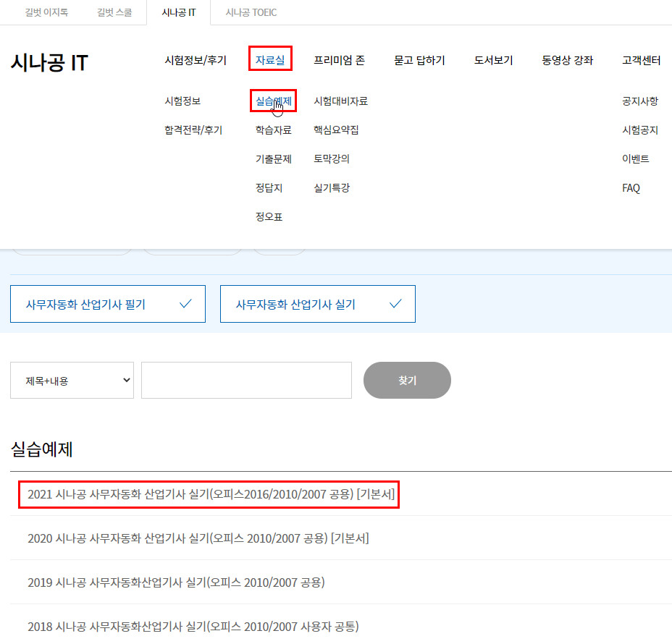672x644 pixels.
Task: Toggle 사무자동화 산업기사 실기 filter button
Action: pos(318,304)
